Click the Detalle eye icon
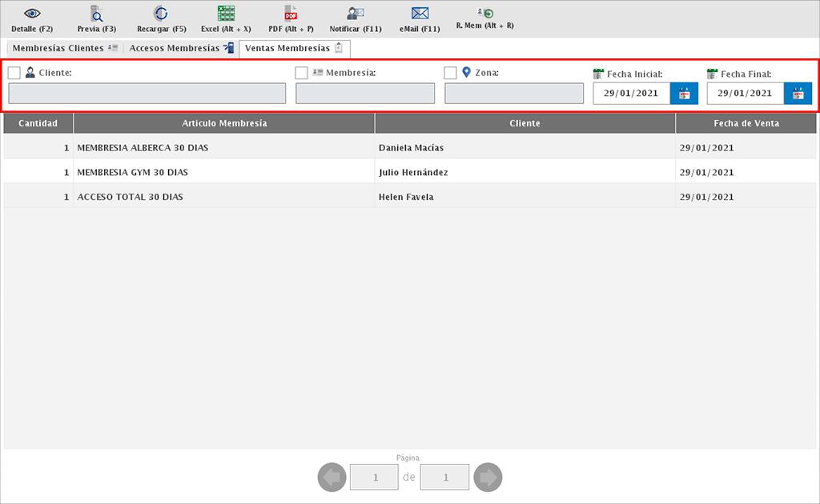The width and height of the screenshot is (820, 504). (32, 14)
